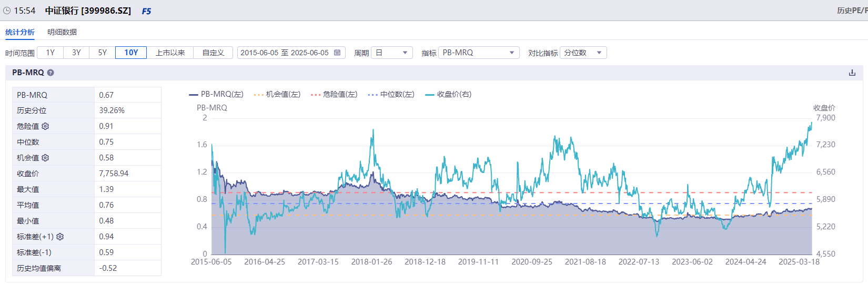Select the 上市以来 time range
Screen dimensions: 868x284
click(170, 53)
